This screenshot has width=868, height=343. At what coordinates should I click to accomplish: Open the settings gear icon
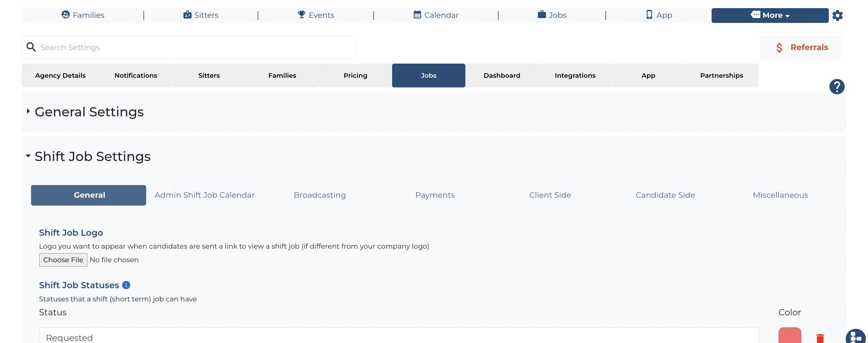click(837, 15)
